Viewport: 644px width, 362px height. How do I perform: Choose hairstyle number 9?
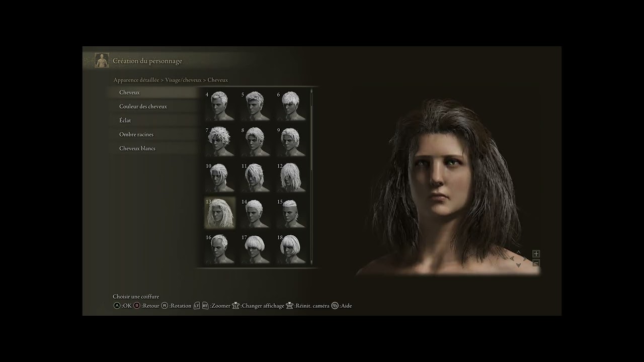click(x=291, y=141)
